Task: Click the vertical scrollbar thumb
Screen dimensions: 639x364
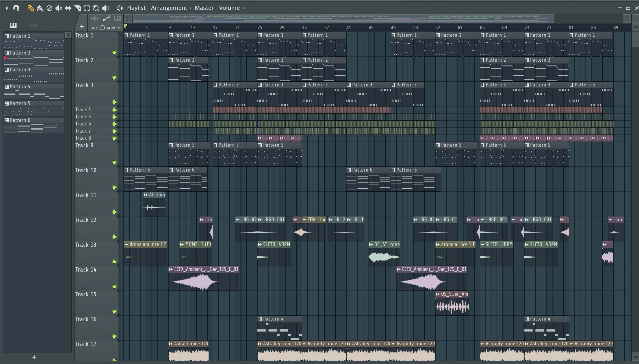Action: click(x=635, y=39)
